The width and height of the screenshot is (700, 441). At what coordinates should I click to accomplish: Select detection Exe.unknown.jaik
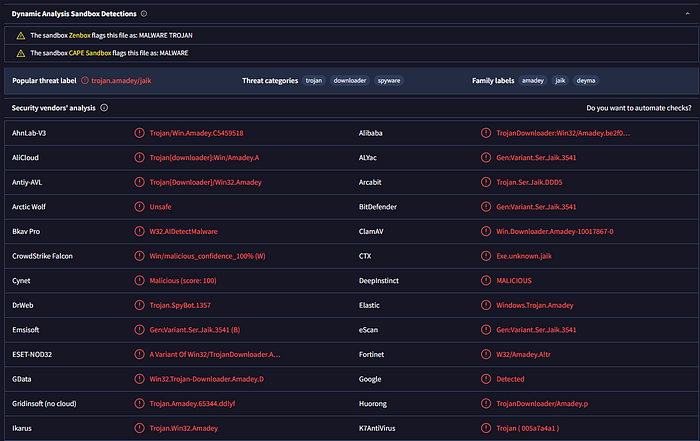(524, 256)
